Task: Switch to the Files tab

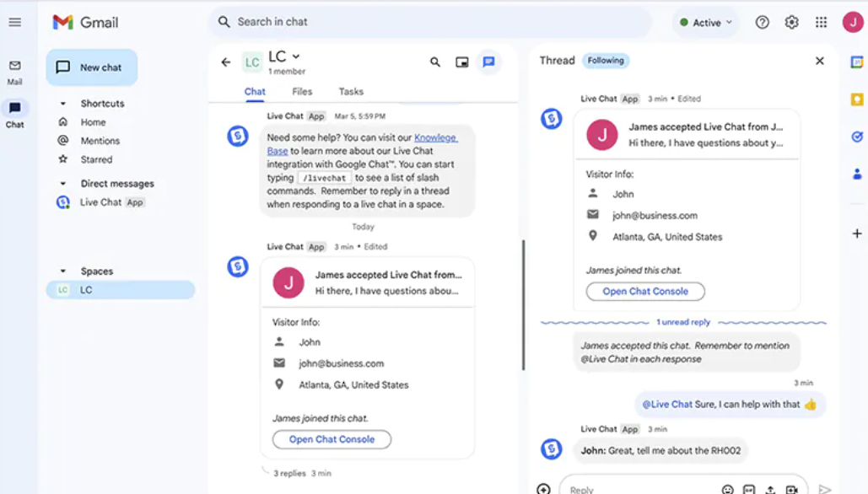Action: click(302, 91)
